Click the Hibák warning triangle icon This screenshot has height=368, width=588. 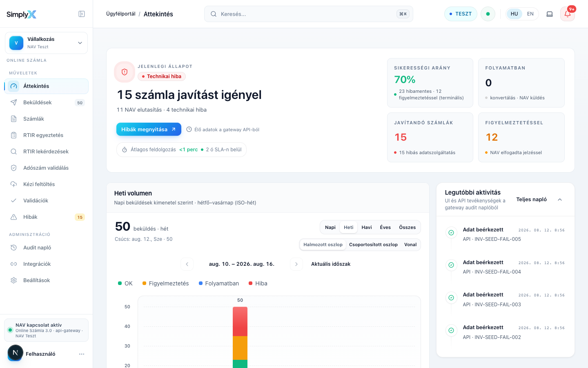[14, 217]
